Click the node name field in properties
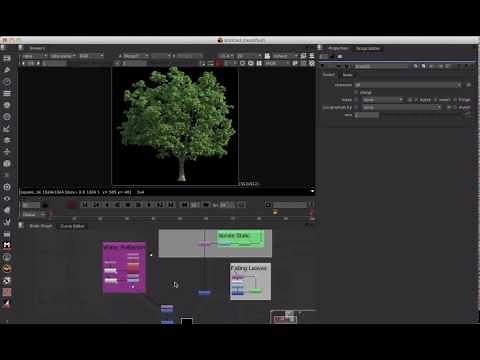The image size is (480, 360). tap(381, 66)
